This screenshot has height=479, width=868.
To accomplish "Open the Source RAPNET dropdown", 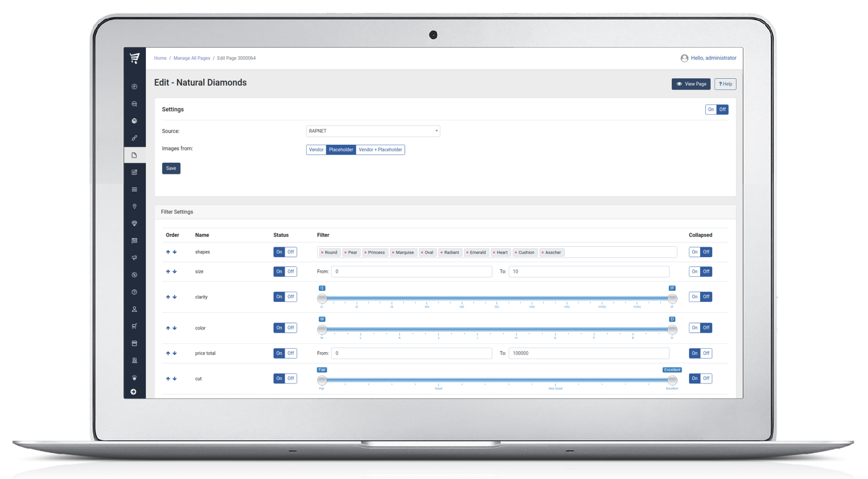I will coord(373,131).
